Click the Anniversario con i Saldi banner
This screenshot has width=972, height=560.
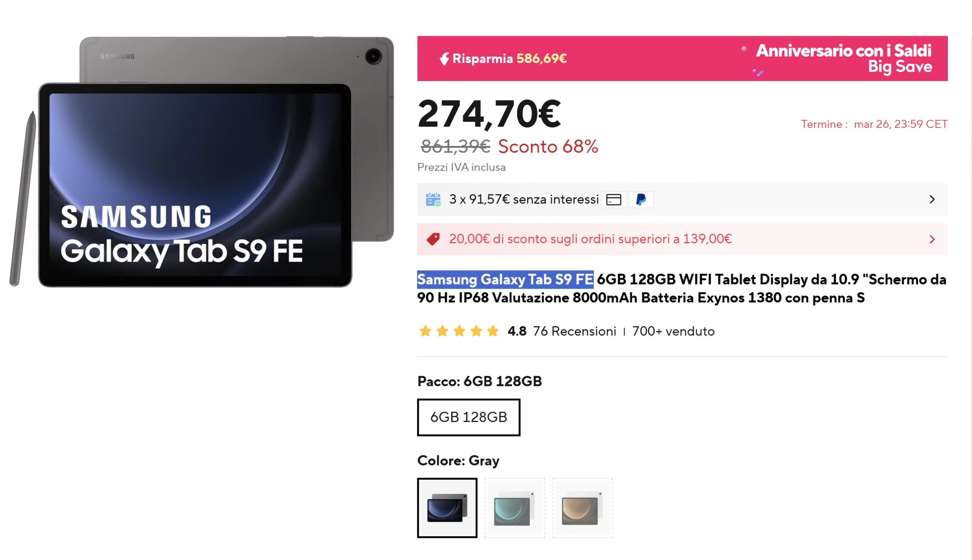pyautogui.click(x=844, y=58)
